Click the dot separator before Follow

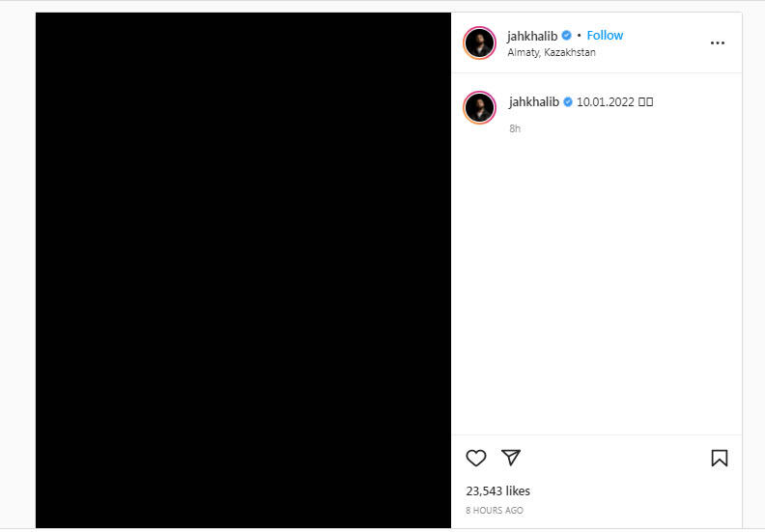(x=580, y=36)
